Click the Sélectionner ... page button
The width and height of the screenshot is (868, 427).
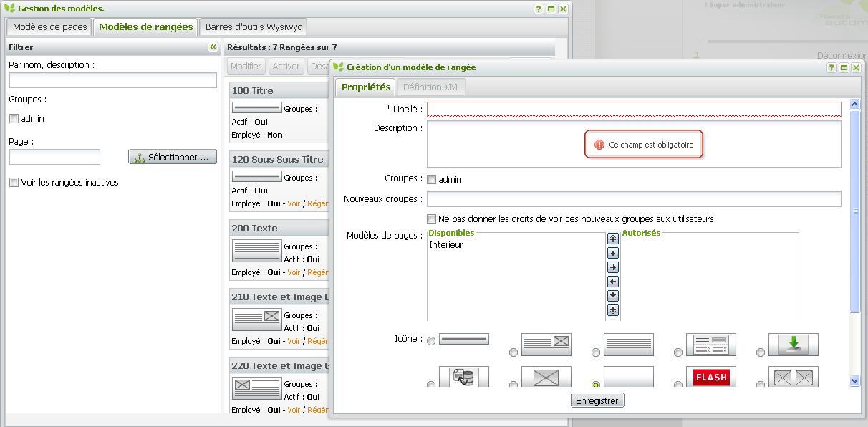coord(173,157)
